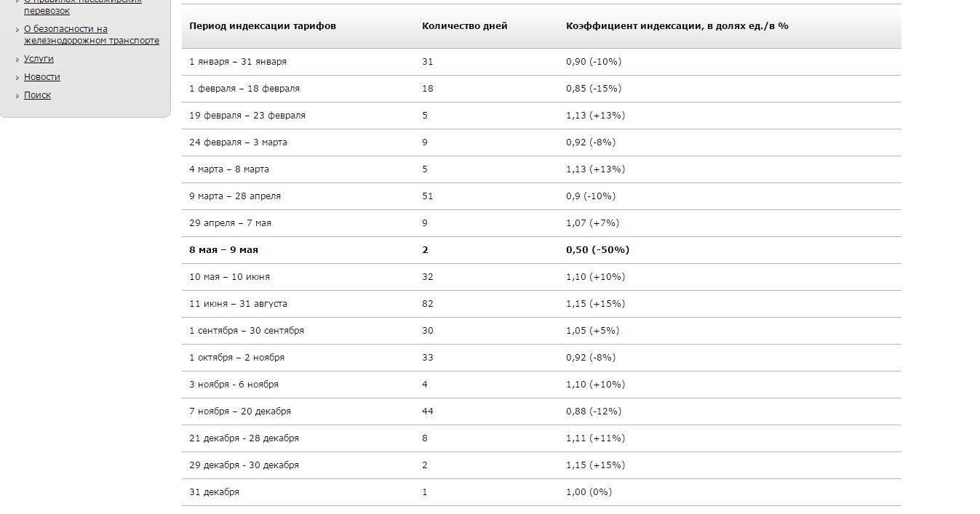The image size is (980, 514).
Task: Click the "Поиск" link in sidebar
Action: (37, 95)
